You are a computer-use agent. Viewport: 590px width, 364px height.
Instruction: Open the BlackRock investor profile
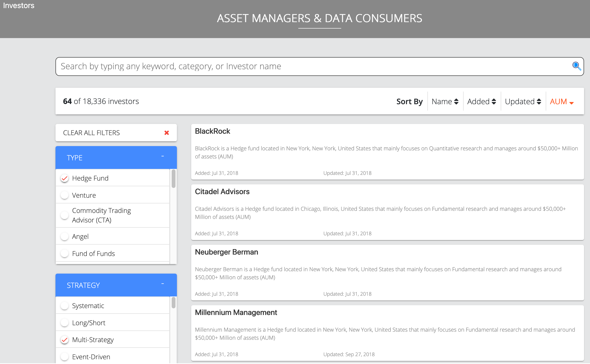click(x=212, y=131)
